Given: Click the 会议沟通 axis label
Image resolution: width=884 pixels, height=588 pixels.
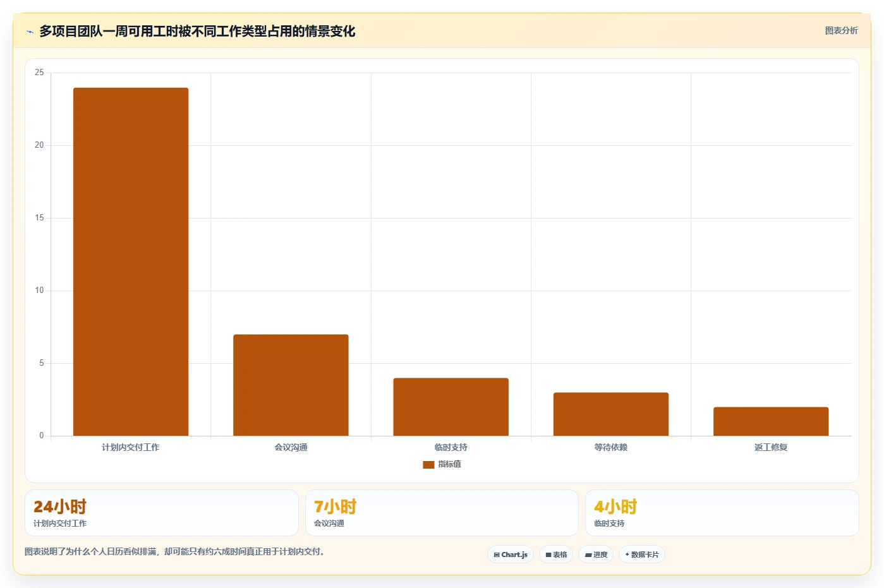Looking at the screenshot, I should (291, 447).
